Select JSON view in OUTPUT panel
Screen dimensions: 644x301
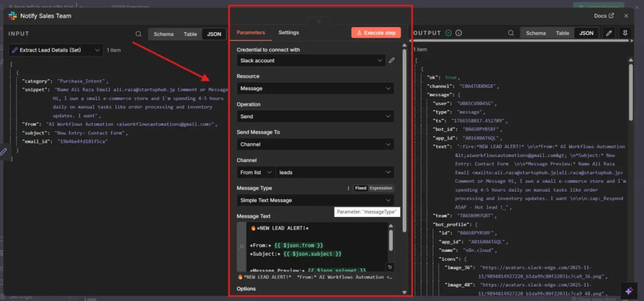pyautogui.click(x=586, y=33)
